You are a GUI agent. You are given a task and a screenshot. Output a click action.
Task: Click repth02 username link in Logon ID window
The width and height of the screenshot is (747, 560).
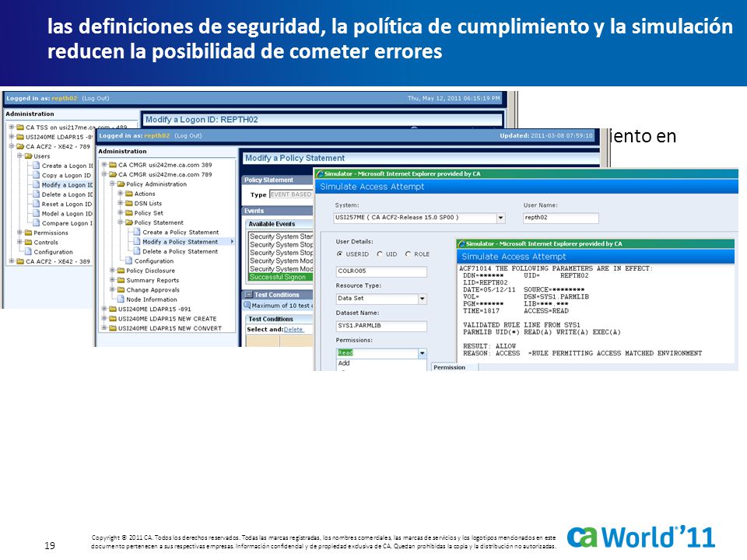click(65, 98)
